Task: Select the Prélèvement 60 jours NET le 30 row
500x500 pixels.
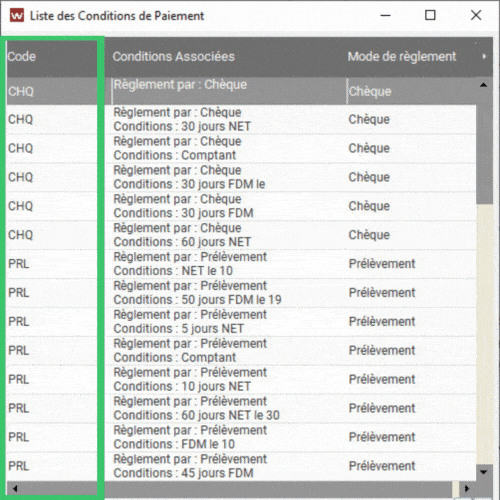Action: [241, 408]
